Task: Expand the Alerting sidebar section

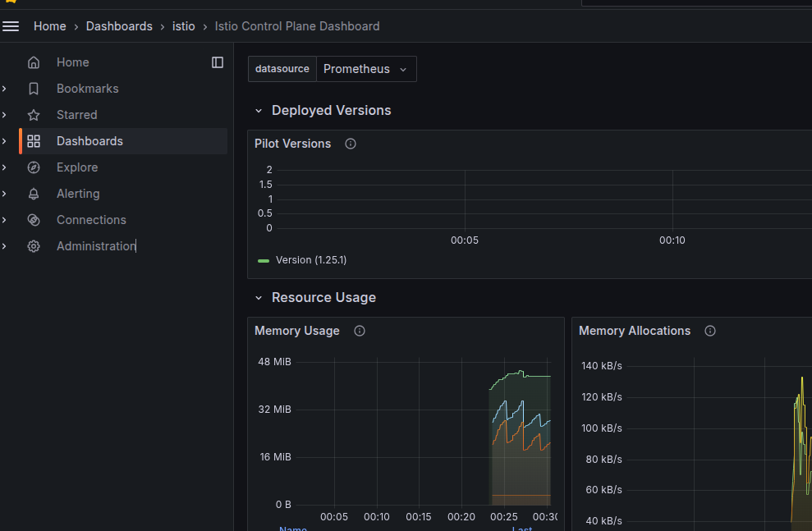Action: [4, 194]
